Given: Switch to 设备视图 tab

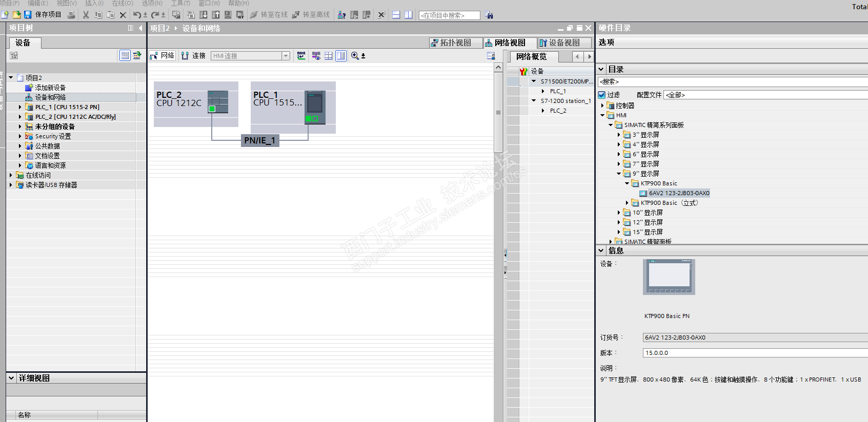Looking at the screenshot, I should pyautogui.click(x=564, y=43).
